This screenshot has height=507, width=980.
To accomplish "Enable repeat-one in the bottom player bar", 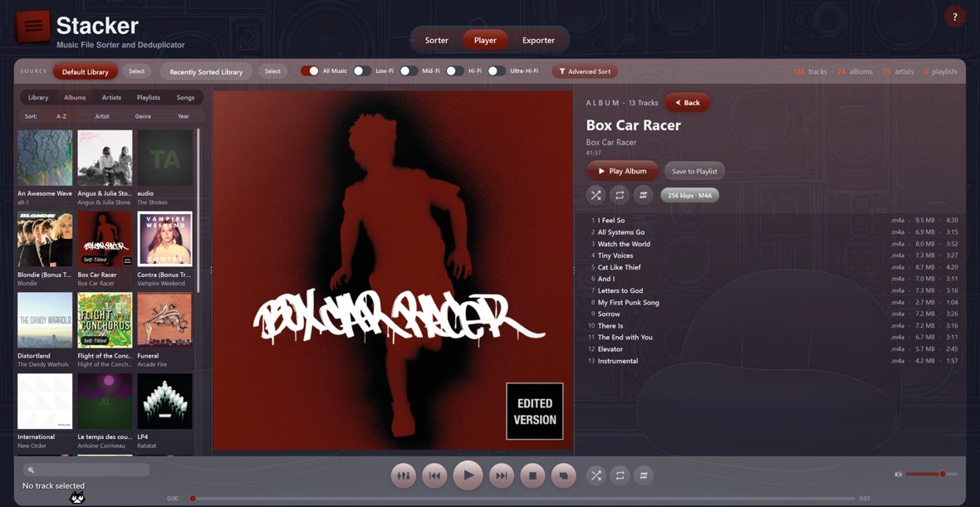I will [643, 475].
